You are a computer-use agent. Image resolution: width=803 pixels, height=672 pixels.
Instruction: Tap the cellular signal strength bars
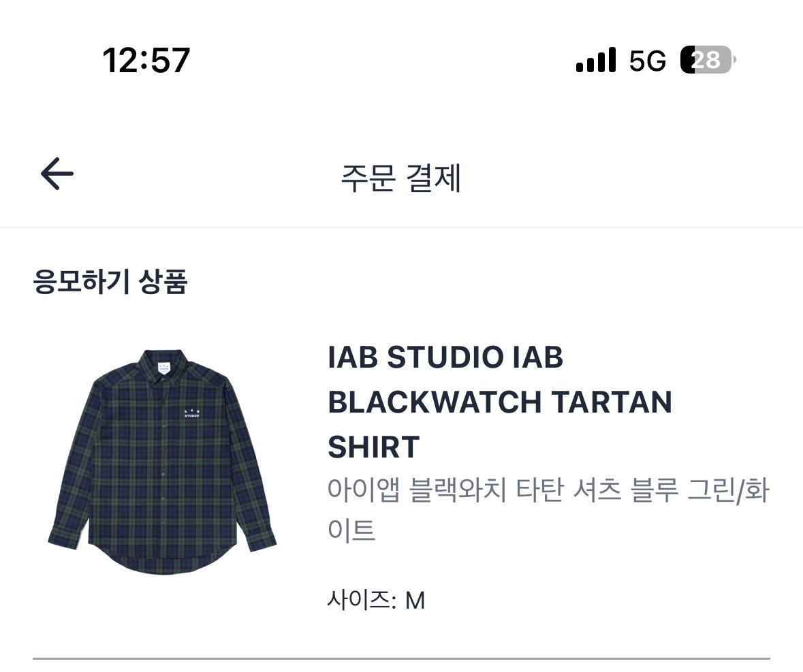[x=595, y=61]
